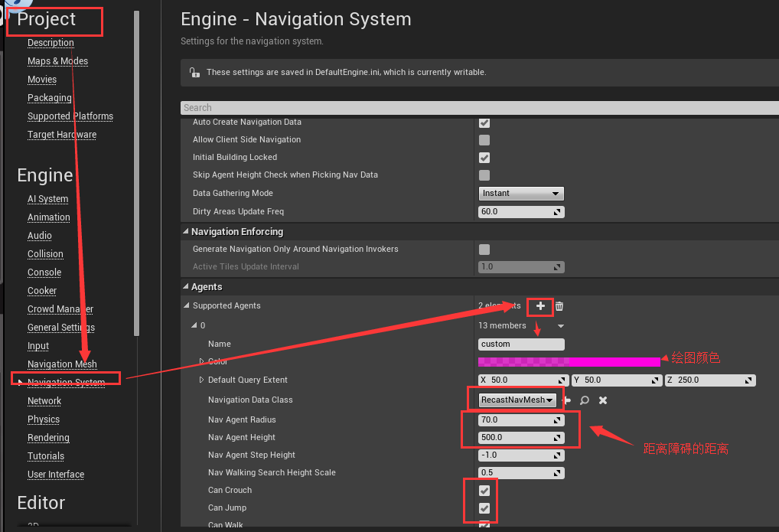Open Maps & Modes settings
This screenshot has height=532, width=779.
(x=57, y=61)
